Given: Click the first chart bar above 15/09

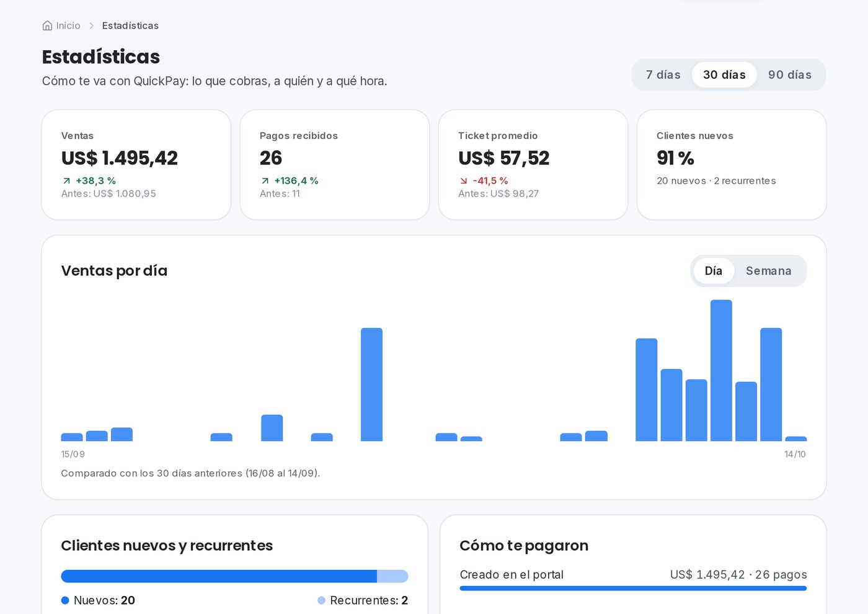Looking at the screenshot, I should pyautogui.click(x=72, y=437).
